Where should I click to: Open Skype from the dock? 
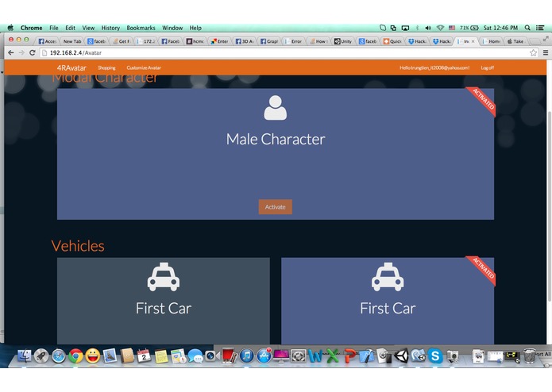coord(435,355)
